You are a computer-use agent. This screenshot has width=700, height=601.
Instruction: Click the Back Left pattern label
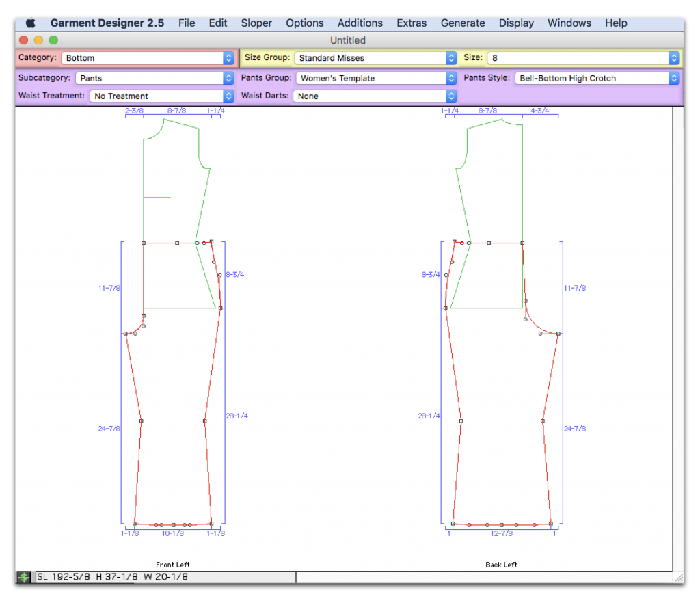tap(501, 564)
